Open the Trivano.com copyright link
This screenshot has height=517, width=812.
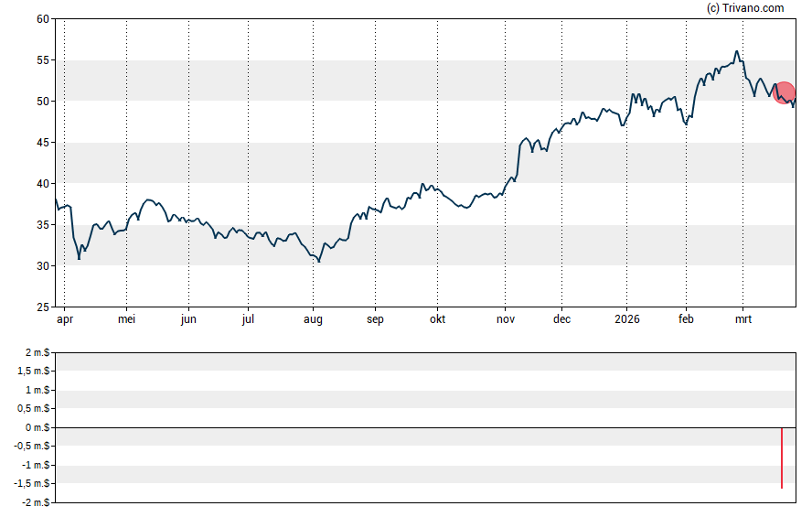745,8
